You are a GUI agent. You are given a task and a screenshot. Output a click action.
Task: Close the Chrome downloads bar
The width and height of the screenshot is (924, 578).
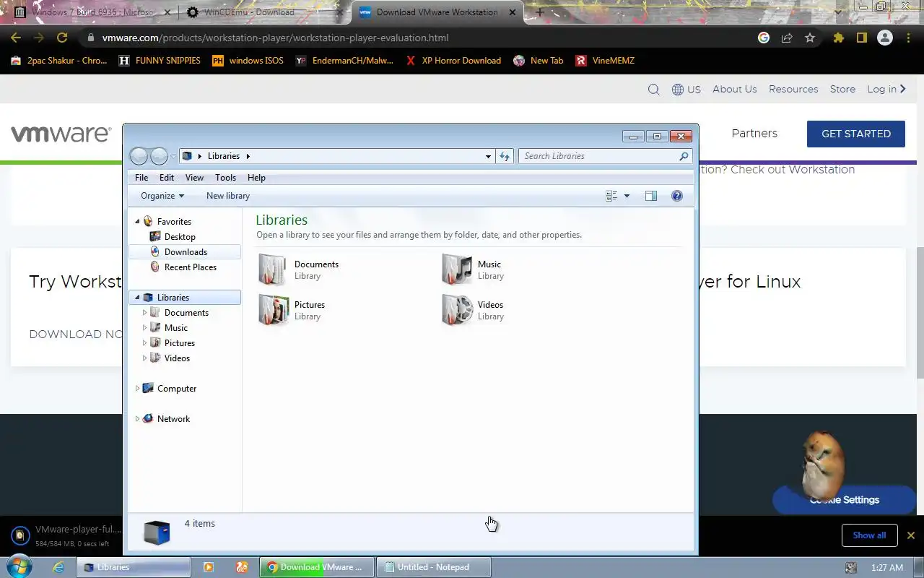[x=911, y=535]
